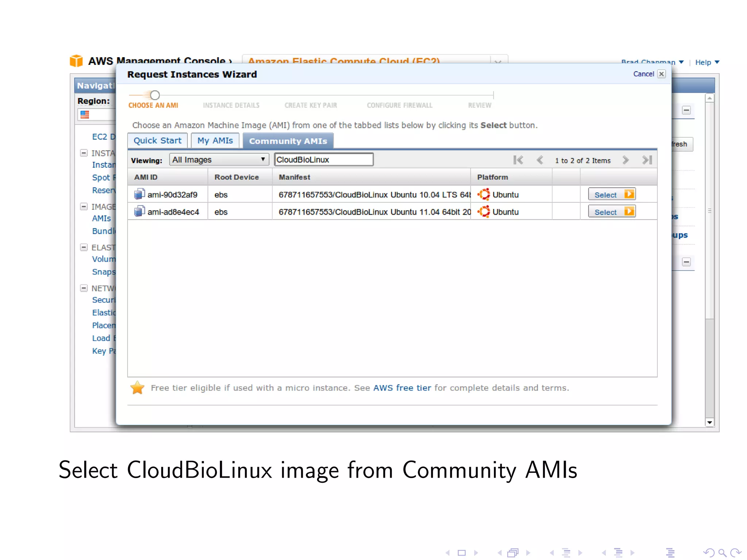Open the AWS free tier link
This screenshot has height=560, width=747.
click(x=402, y=388)
